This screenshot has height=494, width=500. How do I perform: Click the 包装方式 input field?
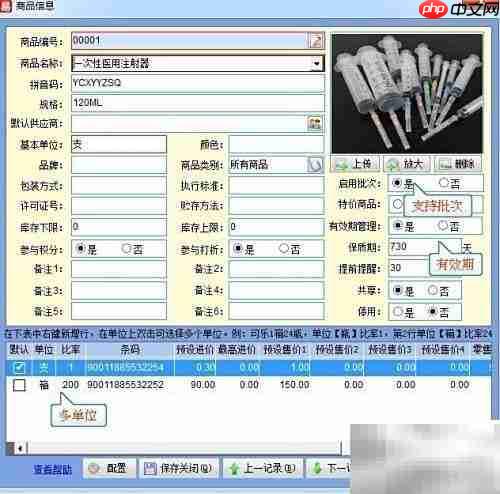click(119, 185)
